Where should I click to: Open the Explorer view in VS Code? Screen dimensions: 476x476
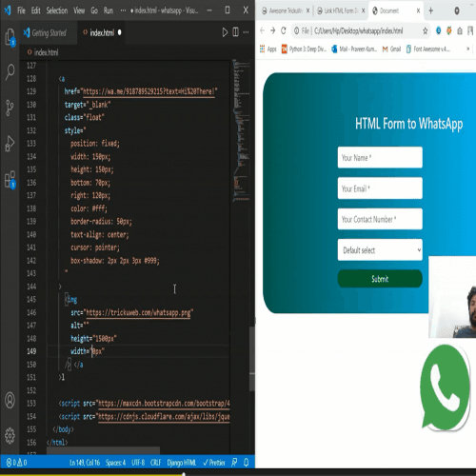[10, 37]
